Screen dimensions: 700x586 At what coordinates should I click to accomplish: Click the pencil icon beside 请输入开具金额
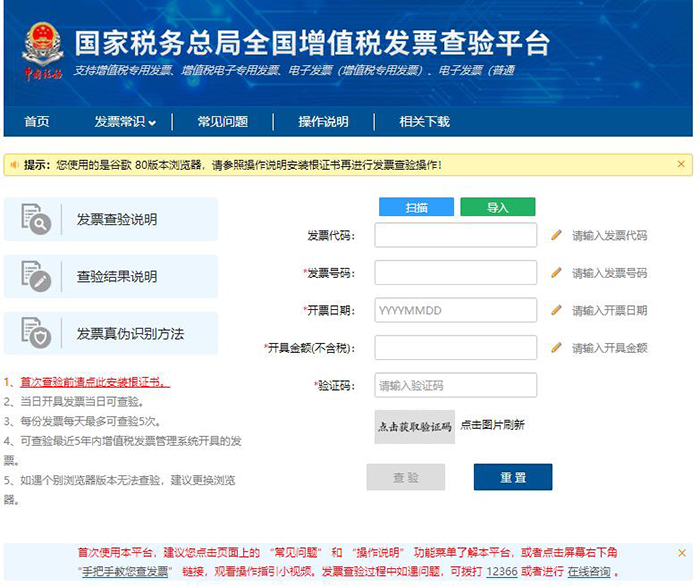click(556, 347)
